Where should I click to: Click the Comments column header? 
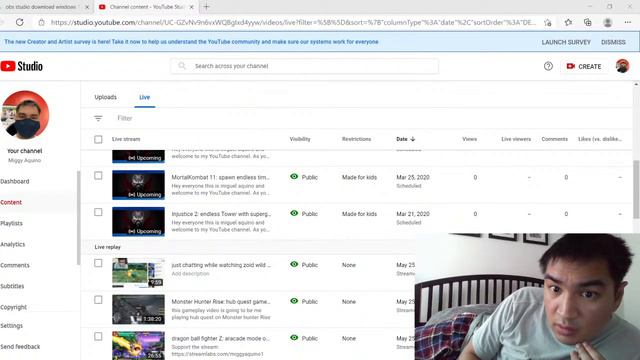554,139
